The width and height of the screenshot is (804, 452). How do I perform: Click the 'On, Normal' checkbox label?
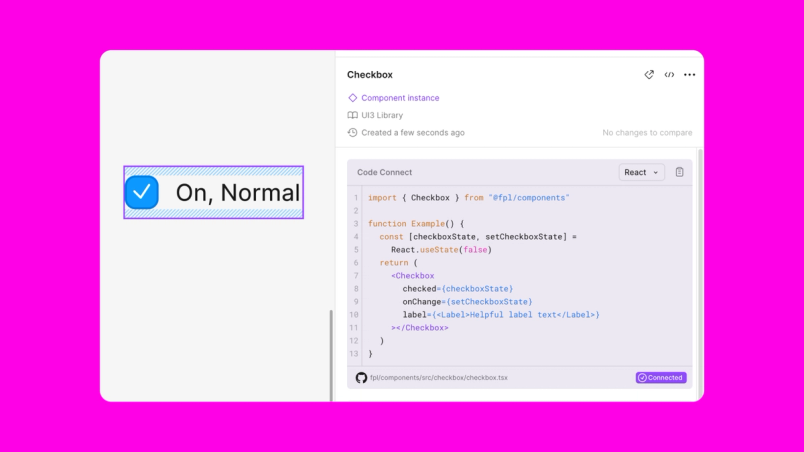238,193
